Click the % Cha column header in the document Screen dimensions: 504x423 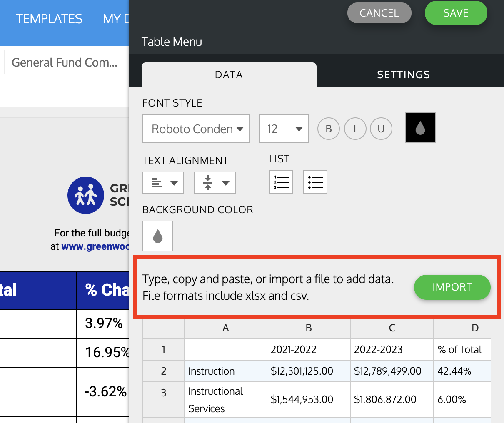(x=103, y=290)
